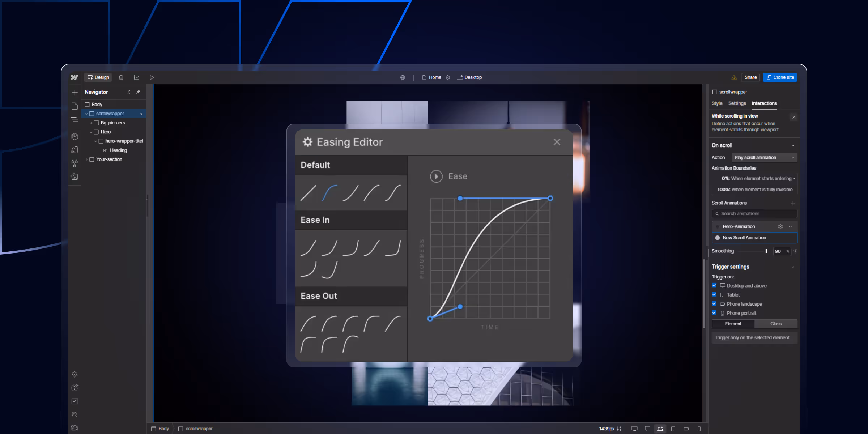868x434 pixels.
Task: Open the 0% animation boundary dropdown
Action: 754,178
